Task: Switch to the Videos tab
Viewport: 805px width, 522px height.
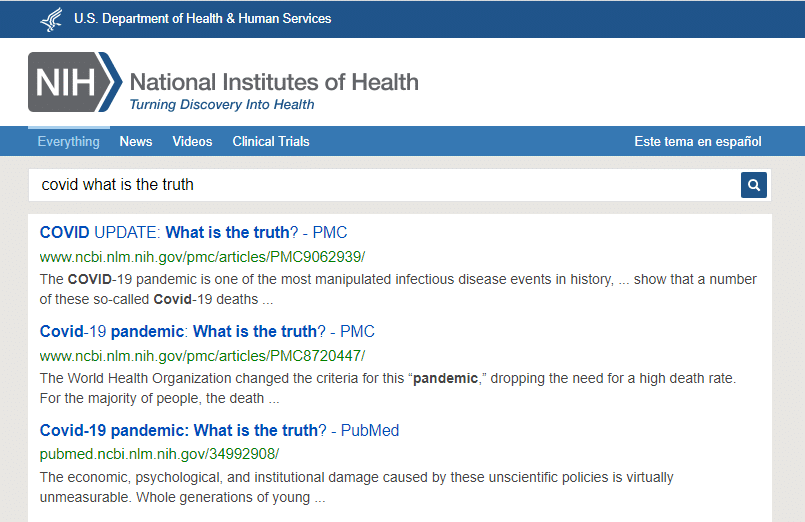Action: [192, 141]
